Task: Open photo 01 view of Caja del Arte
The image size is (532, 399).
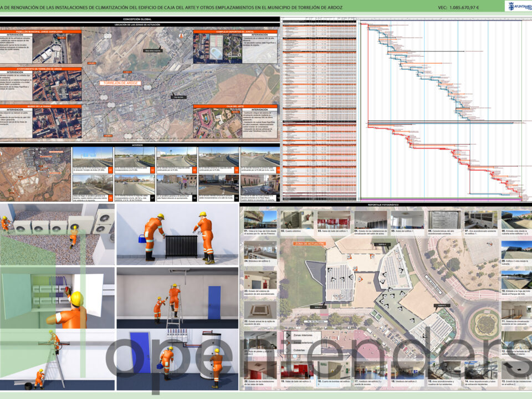Action: click(x=260, y=219)
